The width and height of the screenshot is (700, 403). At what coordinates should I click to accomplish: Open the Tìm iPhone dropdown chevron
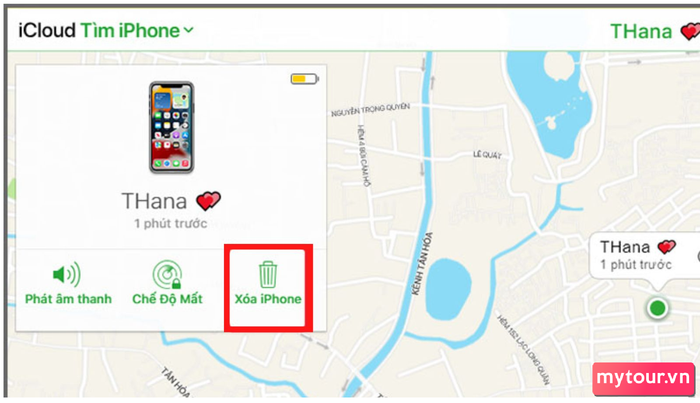189,30
